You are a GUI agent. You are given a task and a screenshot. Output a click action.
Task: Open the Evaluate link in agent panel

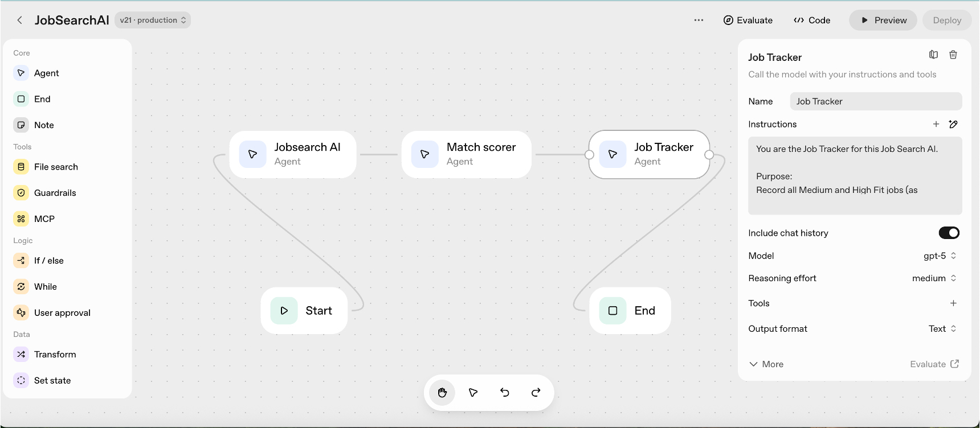tap(934, 364)
